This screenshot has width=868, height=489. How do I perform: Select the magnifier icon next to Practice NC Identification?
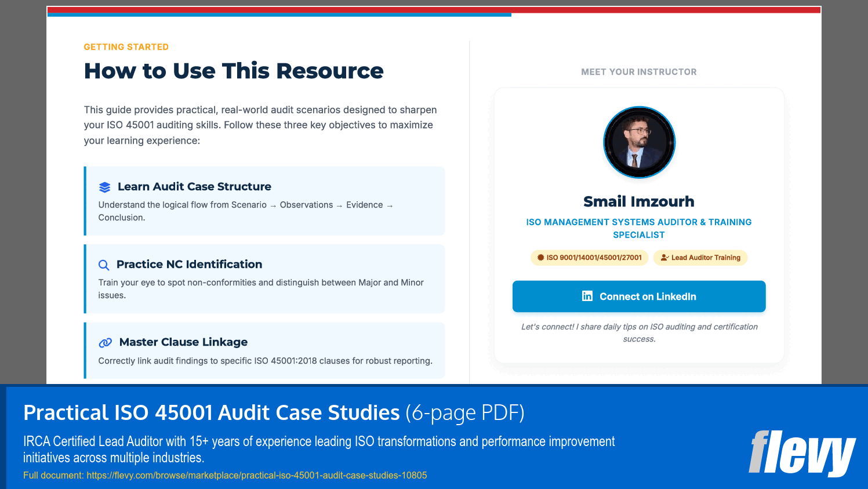click(104, 265)
